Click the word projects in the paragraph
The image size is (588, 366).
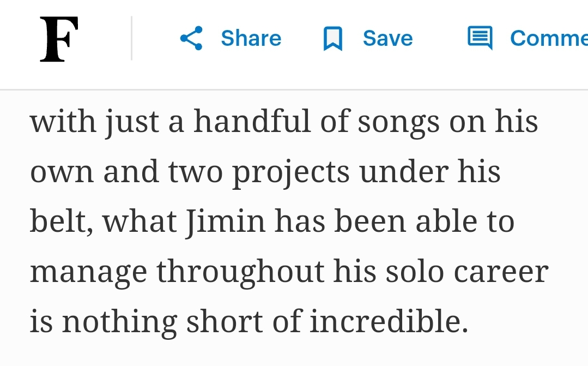pos(290,172)
